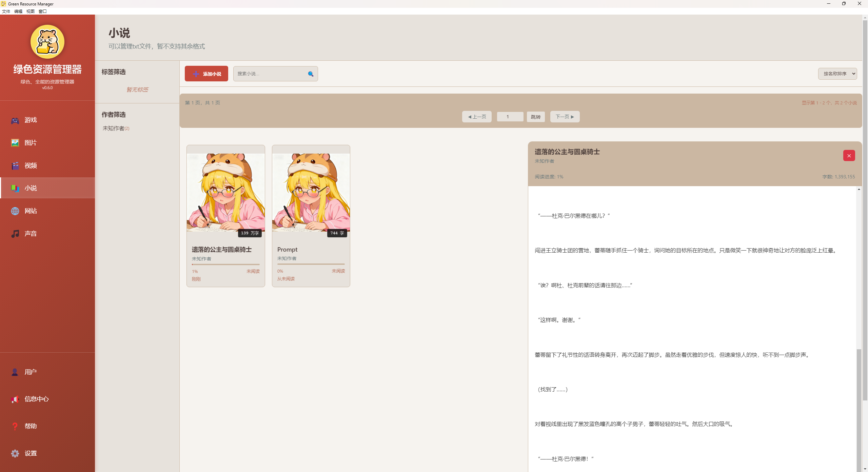Click the 139 万字 word count badge
Image resolution: width=868 pixels, height=472 pixels.
coord(250,233)
